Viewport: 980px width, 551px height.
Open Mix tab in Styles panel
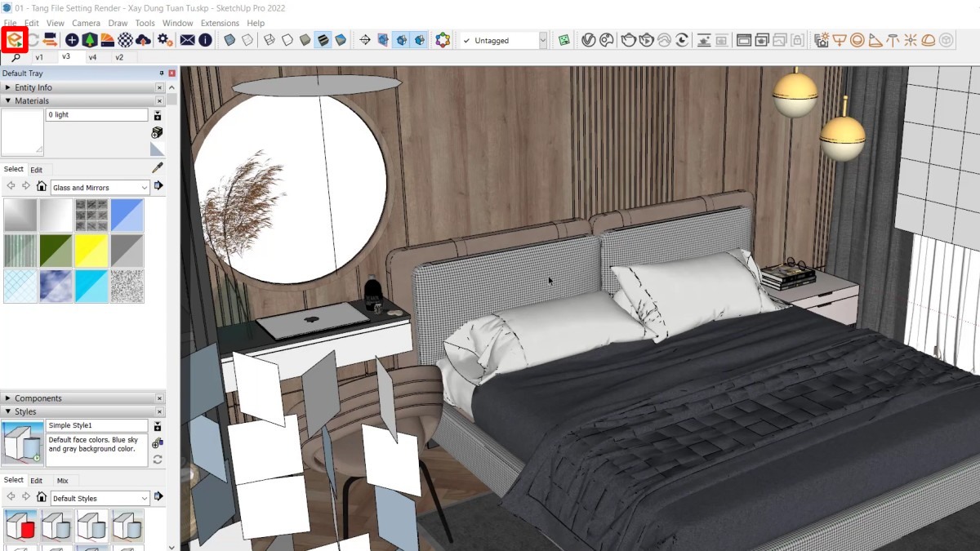[x=62, y=481]
